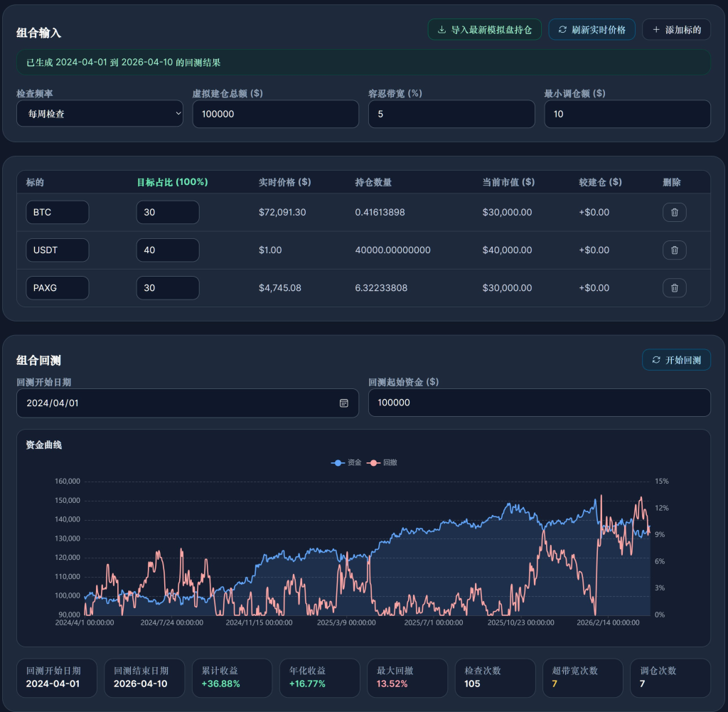This screenshot has height=712, width=728.
Task: Click the 虚拟建仓总额 input field
Action: click(275, 114)
